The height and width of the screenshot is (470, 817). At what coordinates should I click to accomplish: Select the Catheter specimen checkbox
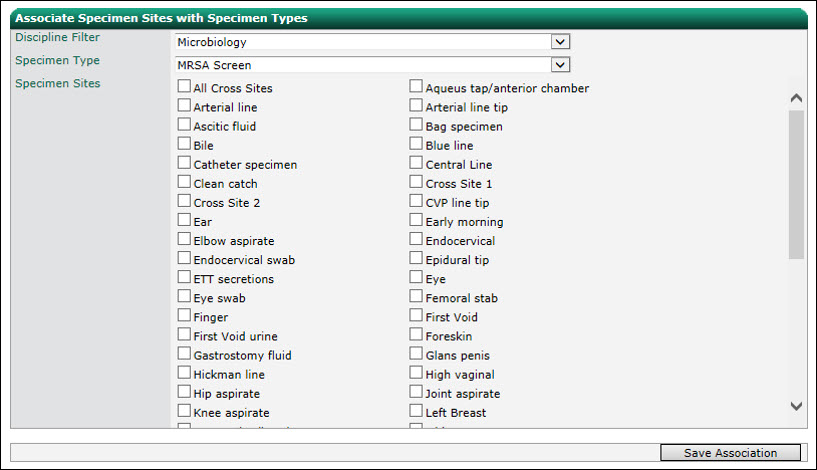pyautogui.click(x=184, y=163)
